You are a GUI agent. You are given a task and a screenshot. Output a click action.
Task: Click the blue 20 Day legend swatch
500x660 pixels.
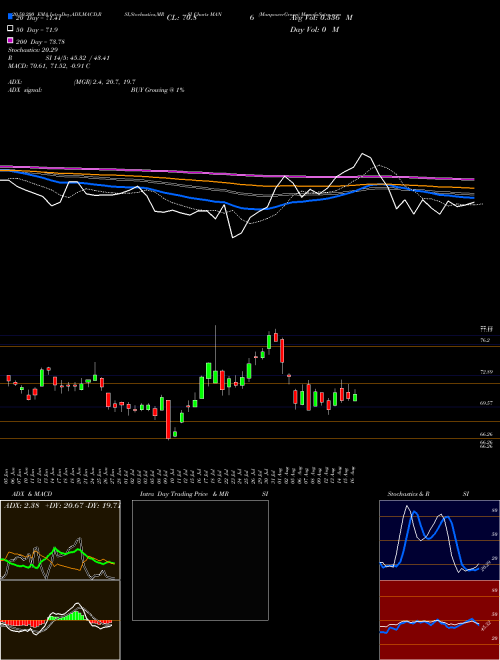tap(10, 16)
